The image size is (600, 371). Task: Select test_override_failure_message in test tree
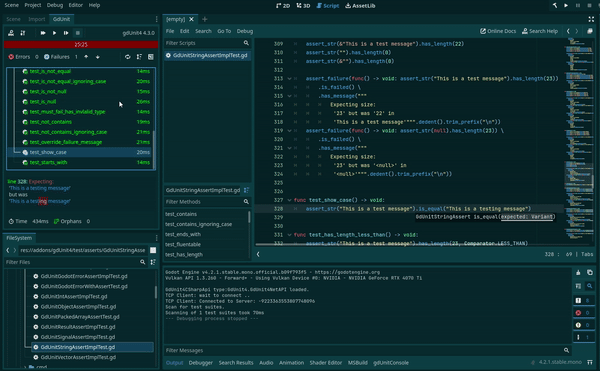click(x=66, y=142)
